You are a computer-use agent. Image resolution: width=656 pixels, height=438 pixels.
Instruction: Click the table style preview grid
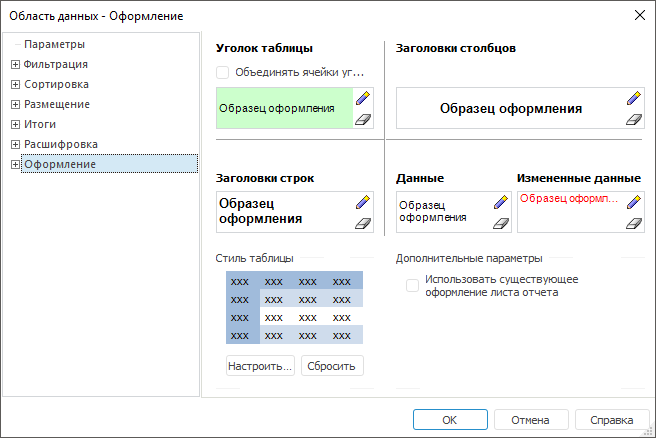click(295, 307)
